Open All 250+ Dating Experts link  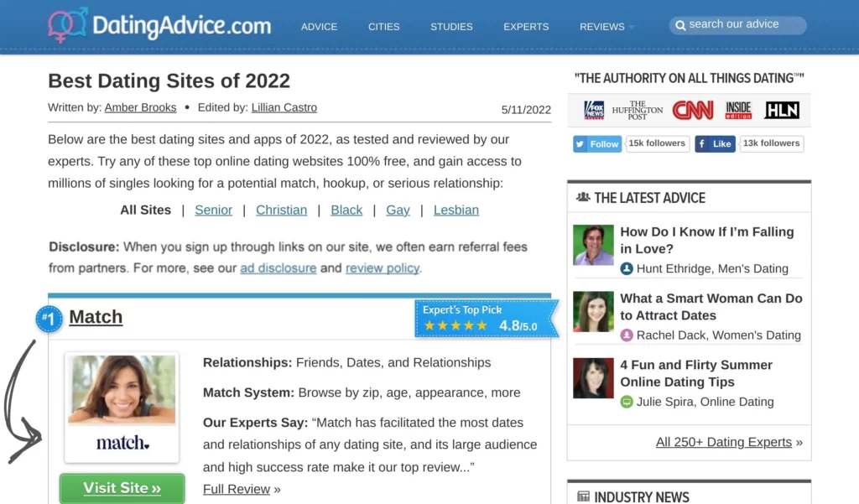pos(724,442)
